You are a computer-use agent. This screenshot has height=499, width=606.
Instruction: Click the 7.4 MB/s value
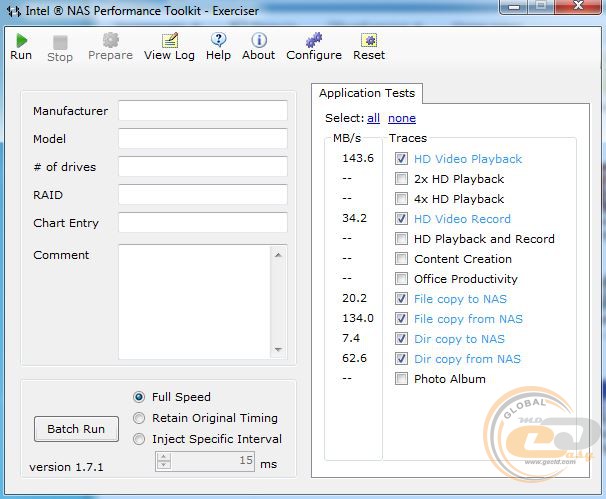click(351, 338)
